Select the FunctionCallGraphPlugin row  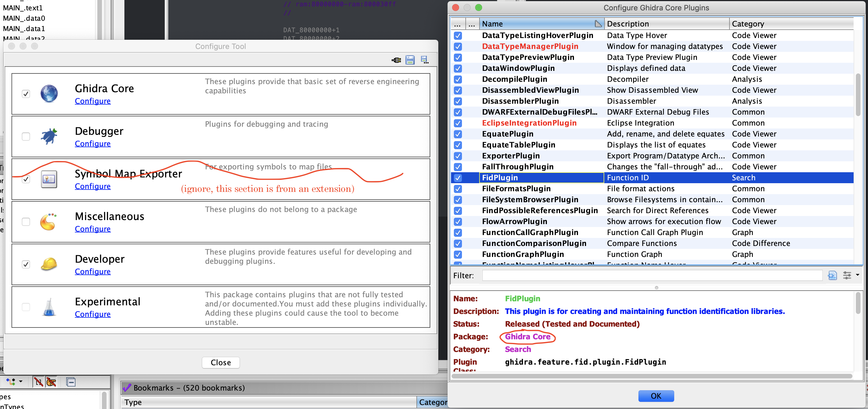coord(652,232)
